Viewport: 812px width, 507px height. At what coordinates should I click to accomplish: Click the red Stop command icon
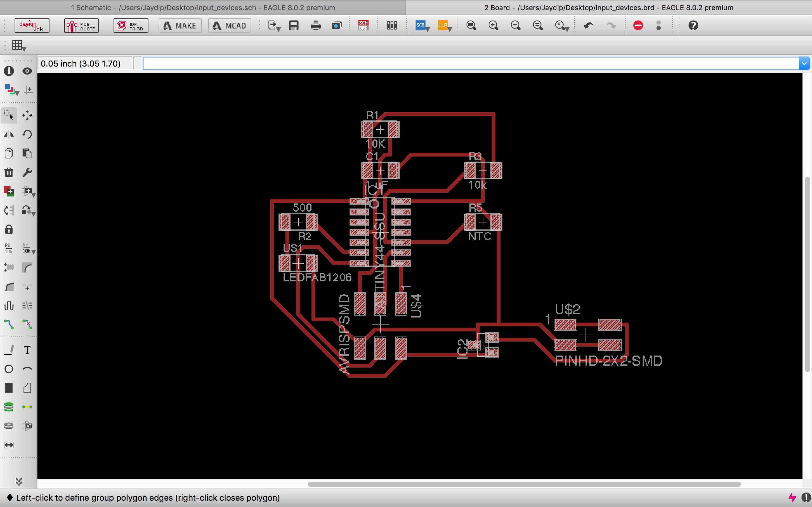point(638,25)
